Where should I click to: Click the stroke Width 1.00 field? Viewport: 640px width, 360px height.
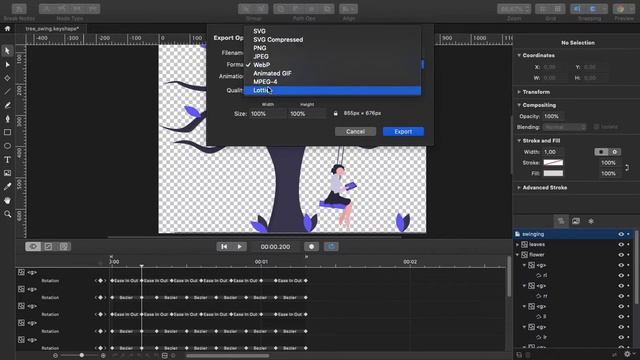pos(553,152)
